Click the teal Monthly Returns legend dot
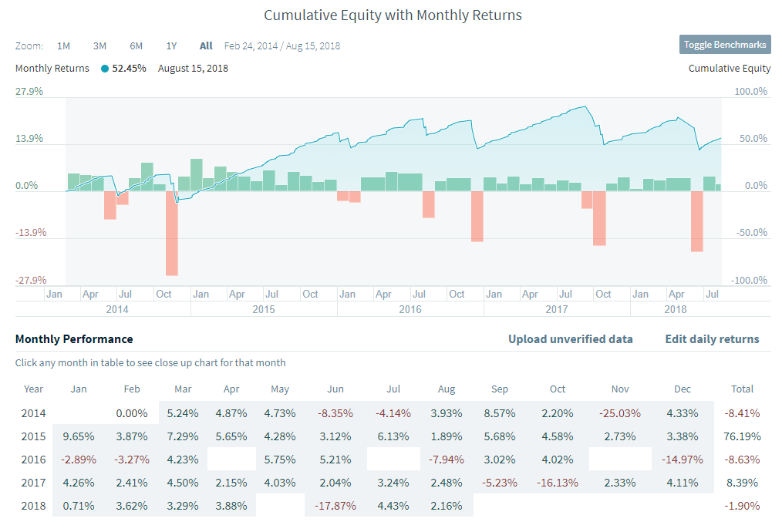 pos(105,69)
